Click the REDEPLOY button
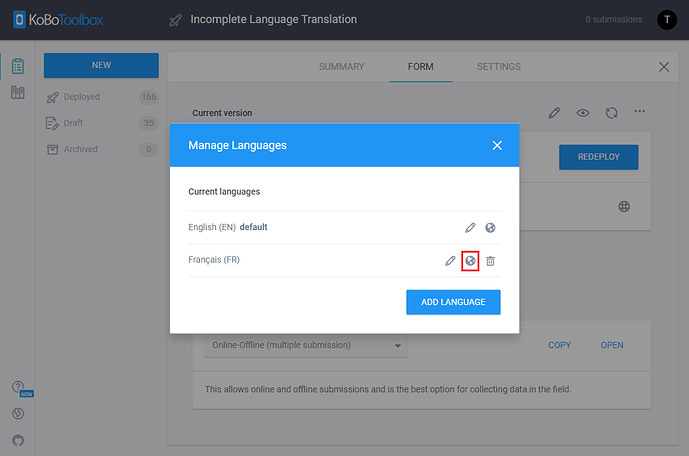This screenshot has width=689, height=456. (x=598, y=157)
